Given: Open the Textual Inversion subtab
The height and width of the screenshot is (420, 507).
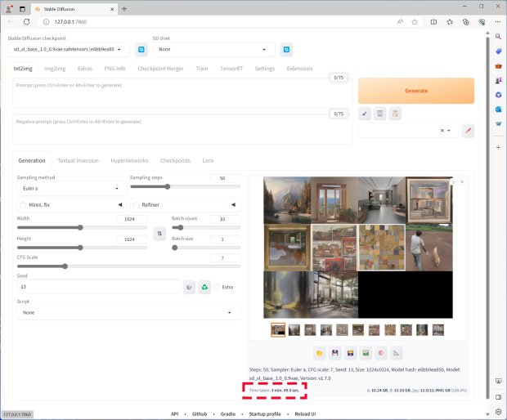Looking at the screenshot, I should [78, 161].
